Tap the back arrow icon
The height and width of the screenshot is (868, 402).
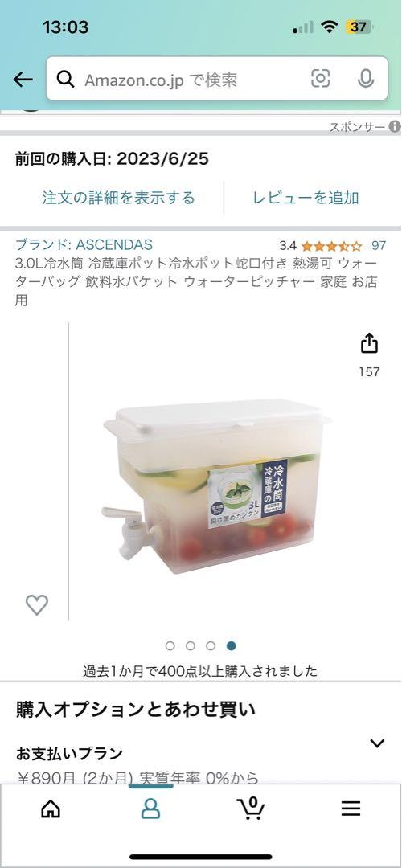[23, 80]
